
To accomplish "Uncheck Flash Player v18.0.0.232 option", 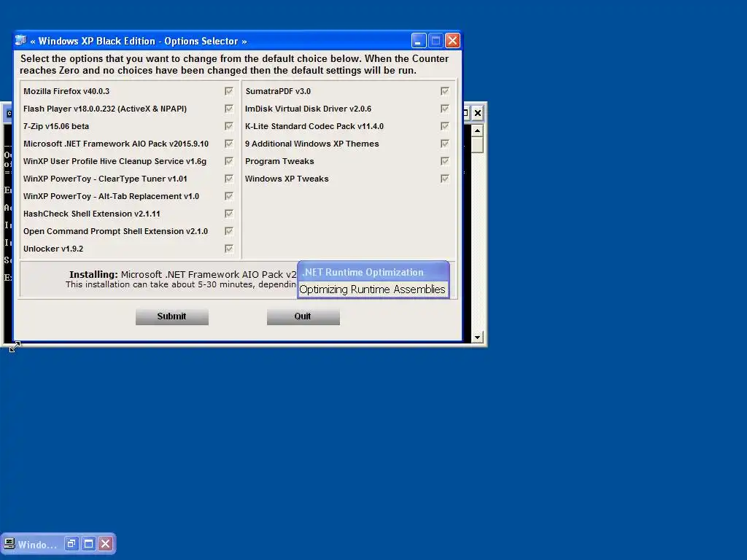I will (228, 109).
